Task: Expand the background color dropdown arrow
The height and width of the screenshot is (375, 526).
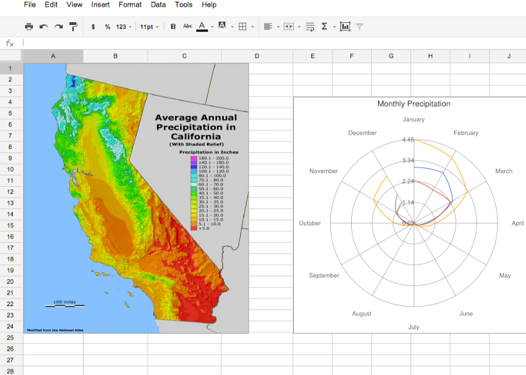Action: click(x=232, y=27)
